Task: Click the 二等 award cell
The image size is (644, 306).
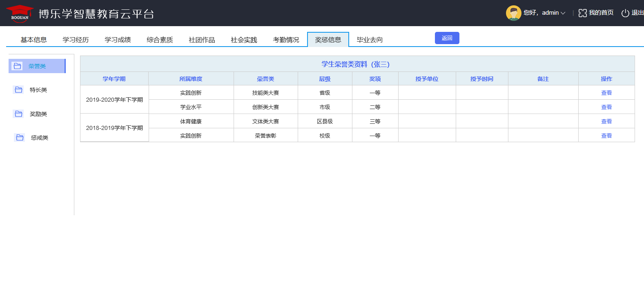Action: pos(375,107)
